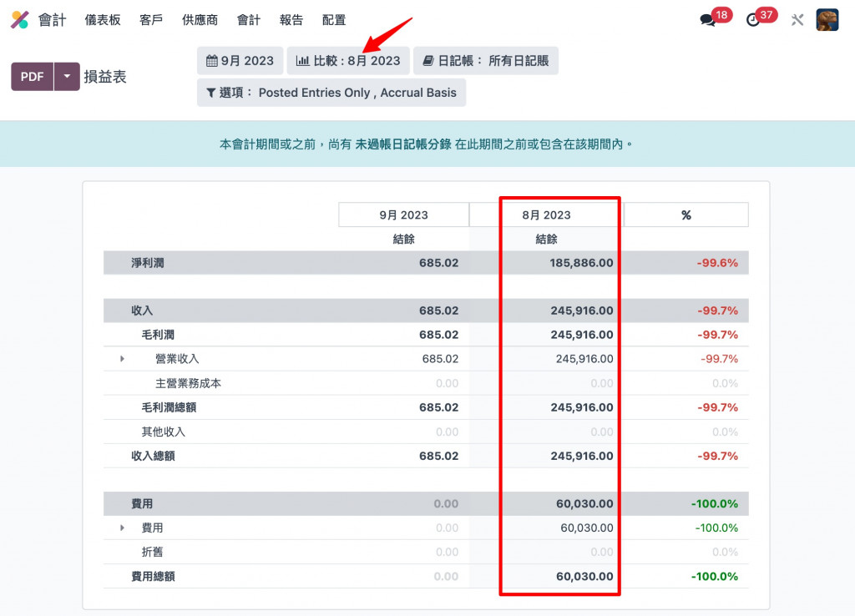Open the 供應商 menu
Viewport: 855px width, 616px height.
(x=200, y=20)
